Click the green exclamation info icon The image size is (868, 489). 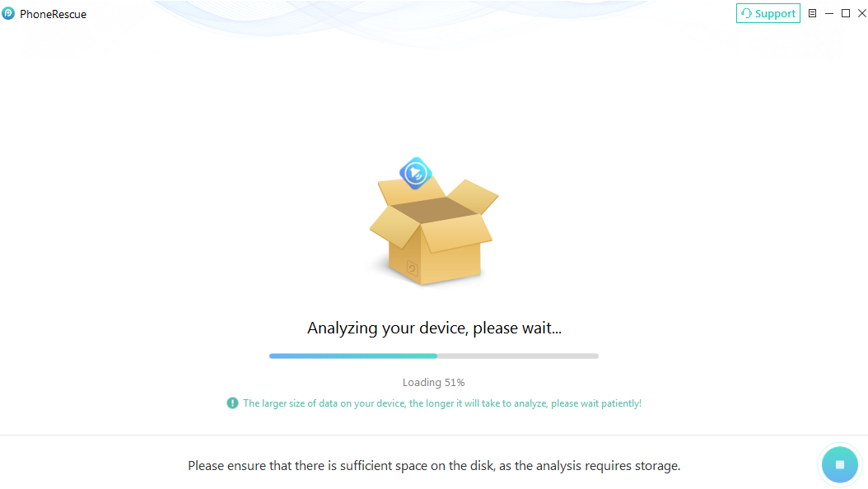point(232,403)
